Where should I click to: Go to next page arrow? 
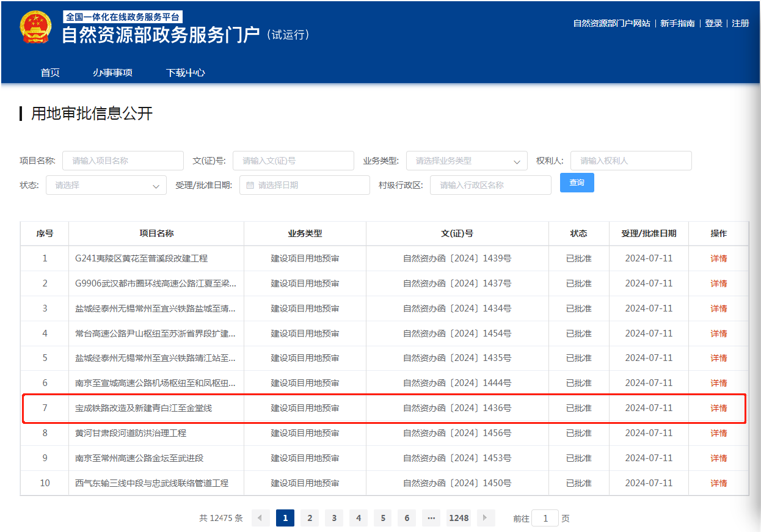click(486, 518)
